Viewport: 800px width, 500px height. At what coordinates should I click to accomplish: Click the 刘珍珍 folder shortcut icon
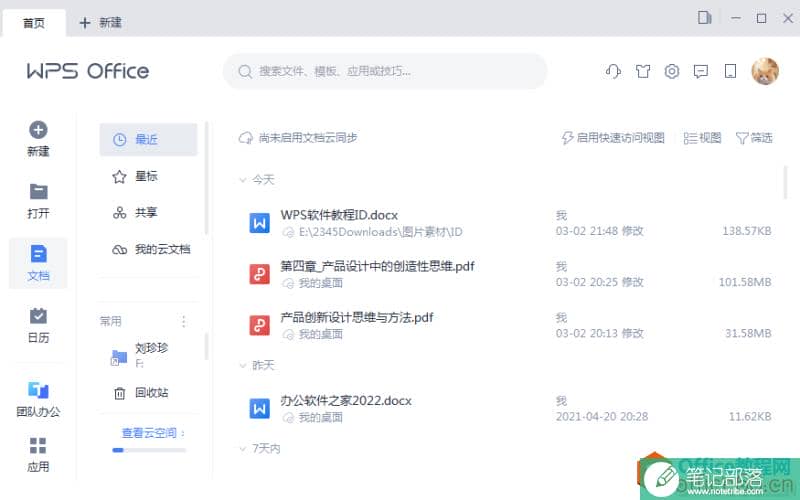click(119, 357)
